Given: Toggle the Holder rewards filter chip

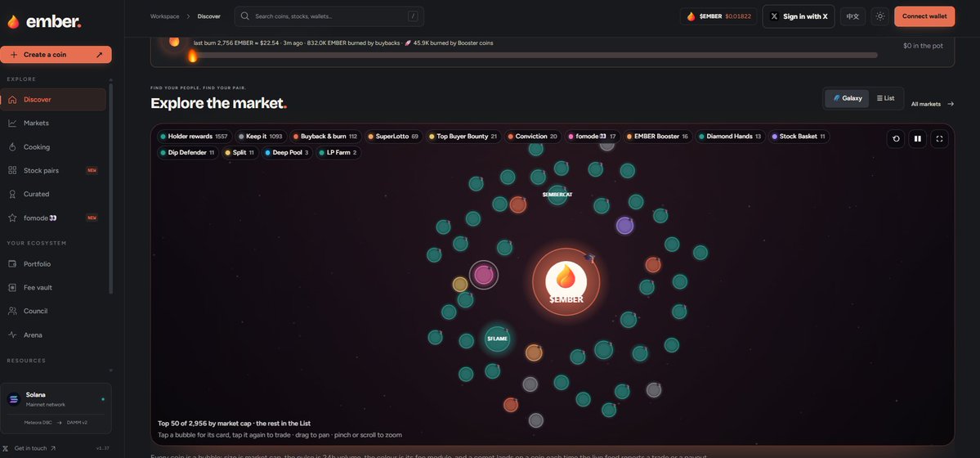Looking at the screenshot, I should (x=195, y=137).
